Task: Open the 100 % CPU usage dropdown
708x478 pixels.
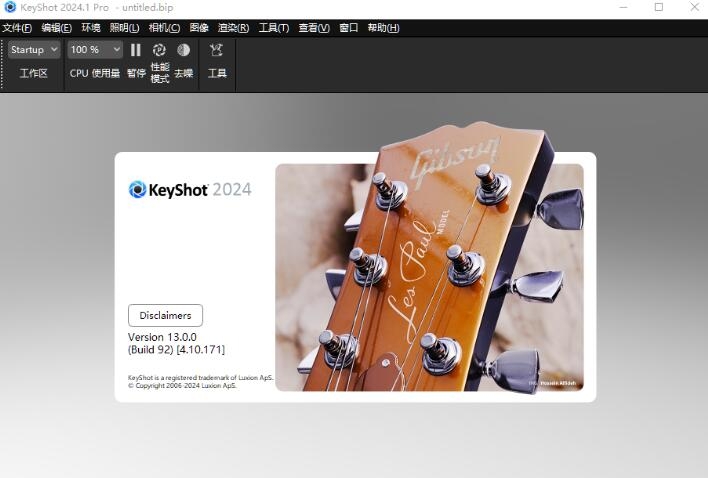Action: pyautogui.click(x=95, y=50)
